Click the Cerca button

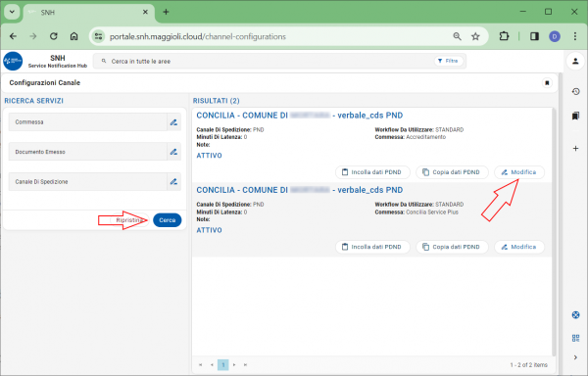(168, 220)
